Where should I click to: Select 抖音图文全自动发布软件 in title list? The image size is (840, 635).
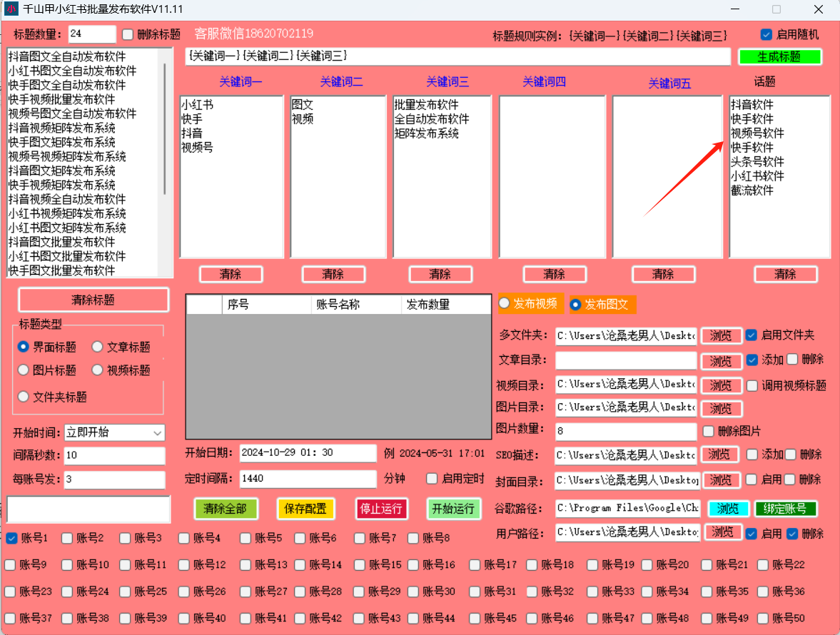(67, 57)
